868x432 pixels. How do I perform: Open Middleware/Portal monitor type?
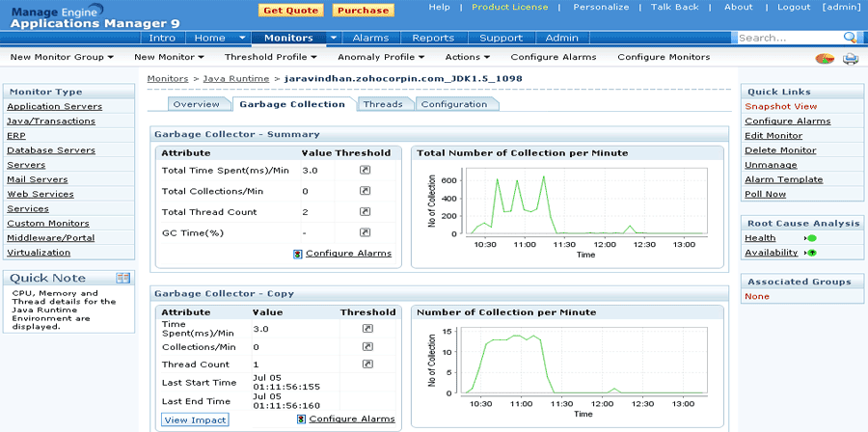pos(50,238)
